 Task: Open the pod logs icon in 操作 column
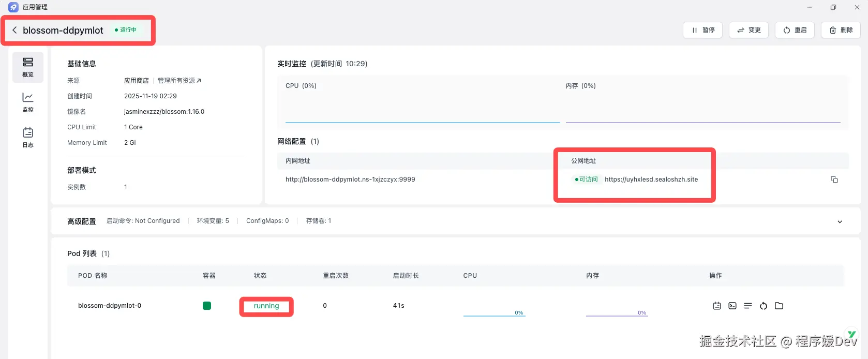click(716, 306)
